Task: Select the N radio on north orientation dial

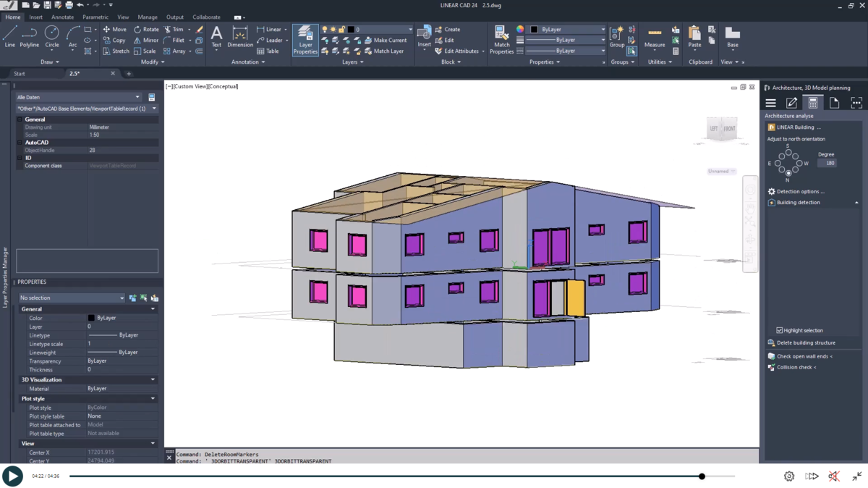Action: pyautogui.click(x=788, y=173)
